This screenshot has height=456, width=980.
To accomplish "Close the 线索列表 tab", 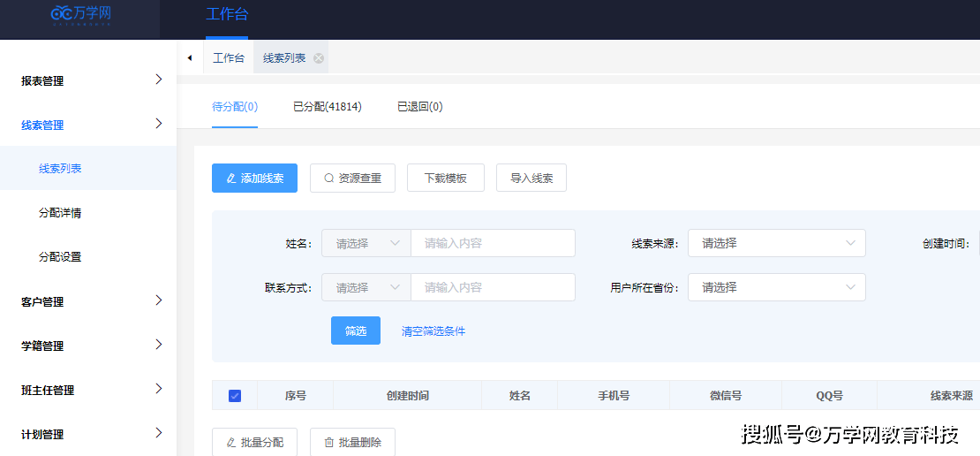I will [319, 58].
